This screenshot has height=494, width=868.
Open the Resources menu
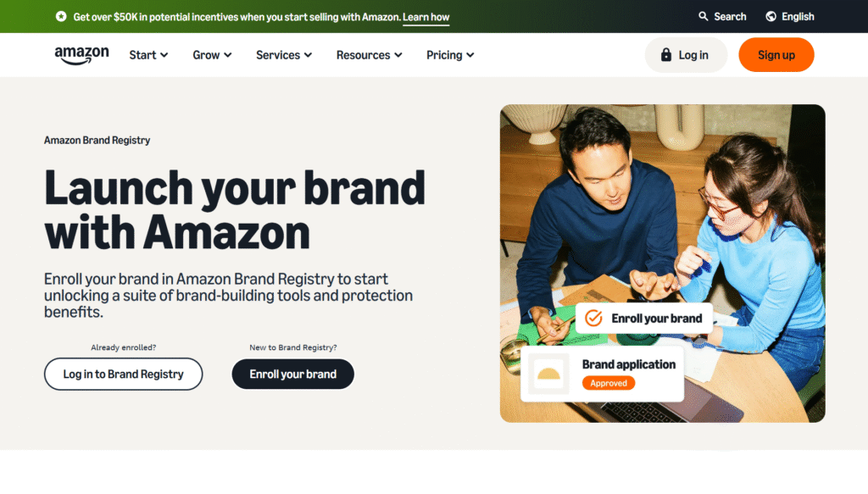pyautogui.click(x=370, y=55)
